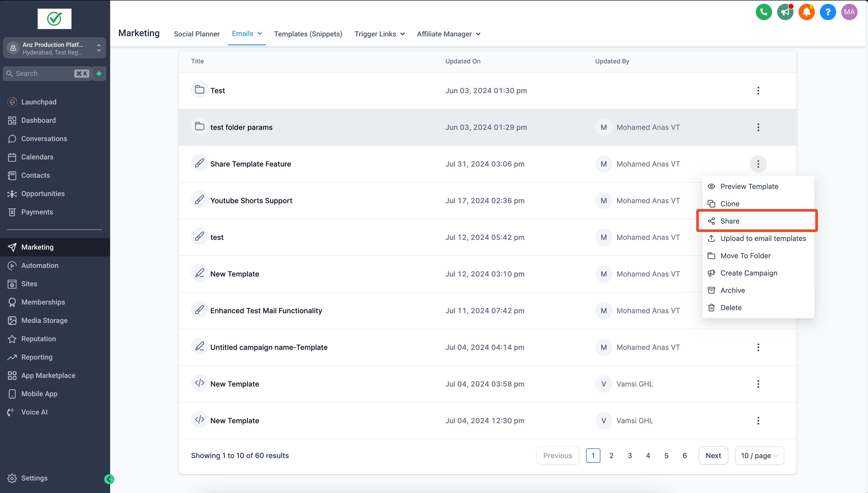Open the MA user avatar menu

click(849, 12)
